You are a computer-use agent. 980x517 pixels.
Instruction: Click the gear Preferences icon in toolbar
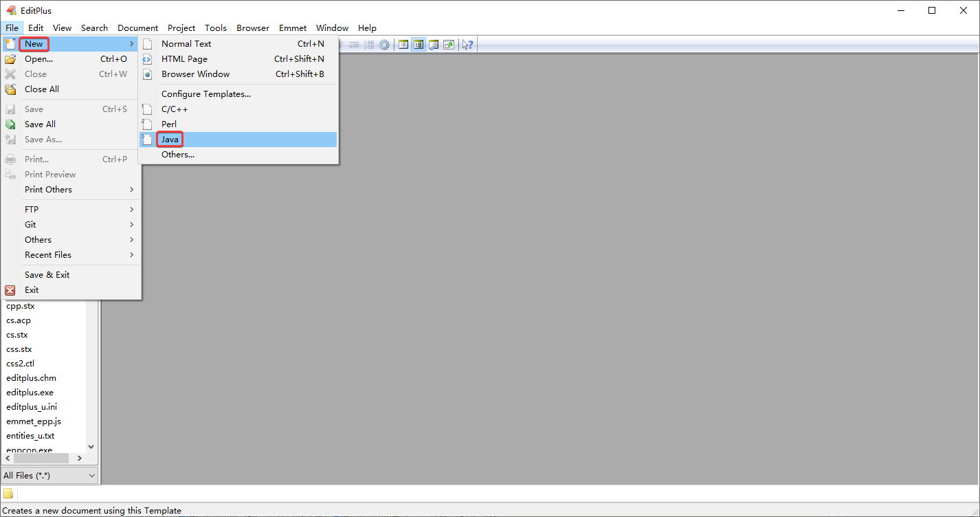[x=384, y=45]
